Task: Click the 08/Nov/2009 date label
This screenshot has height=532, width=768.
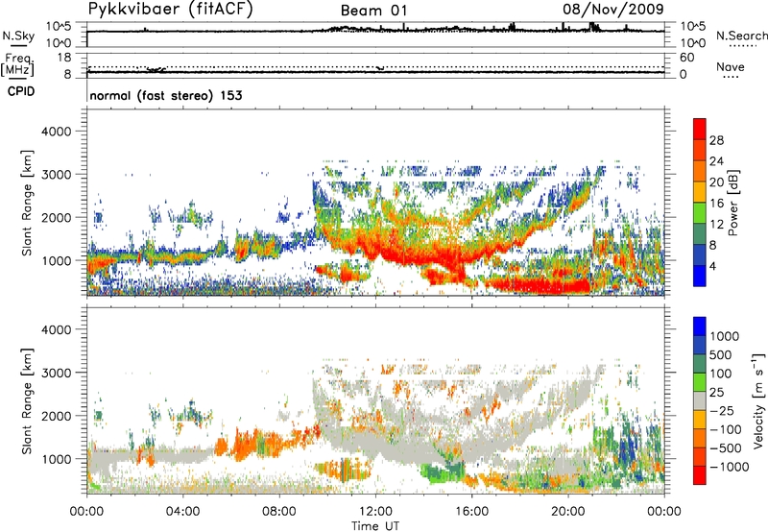Action: (x=613, y=9)
